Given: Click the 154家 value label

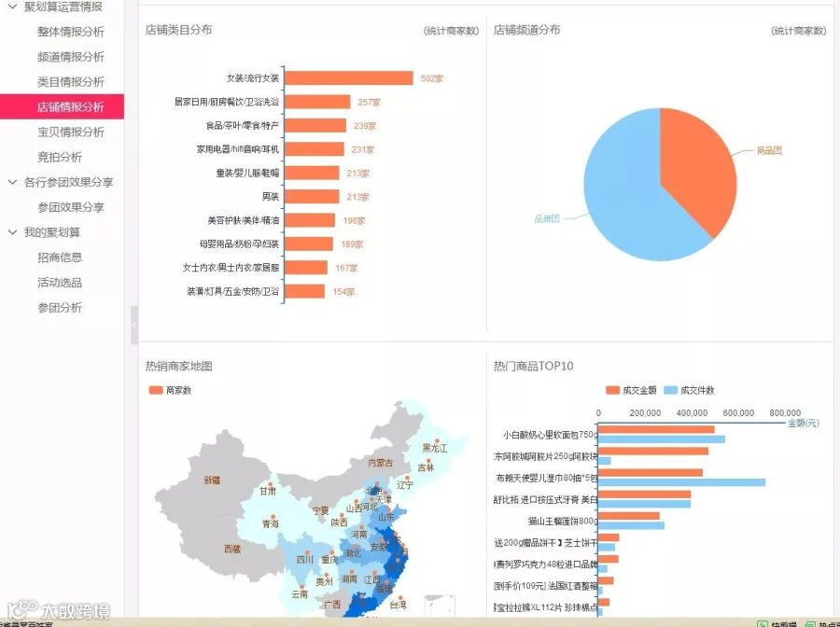Looking at the screenshot, I should [x=343, y=292].
